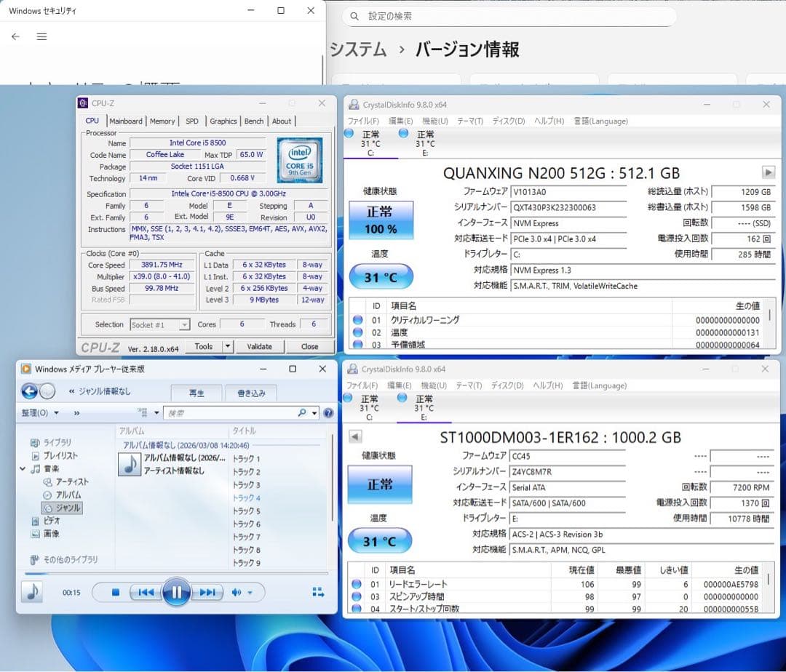Screen dimensions: 786x672
Task: Open ファイル(F) menu in upper CrystalDiskInfo
Action: (x=363, y=121)
